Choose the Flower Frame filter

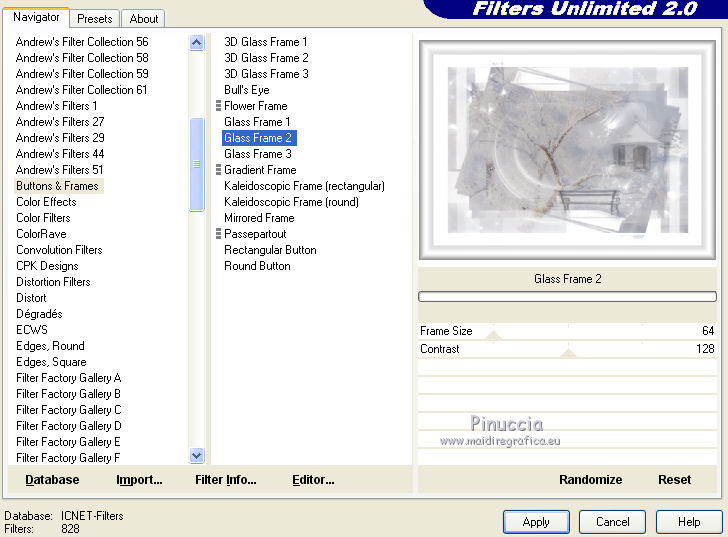pyautogui.click(x=256, y=106)
